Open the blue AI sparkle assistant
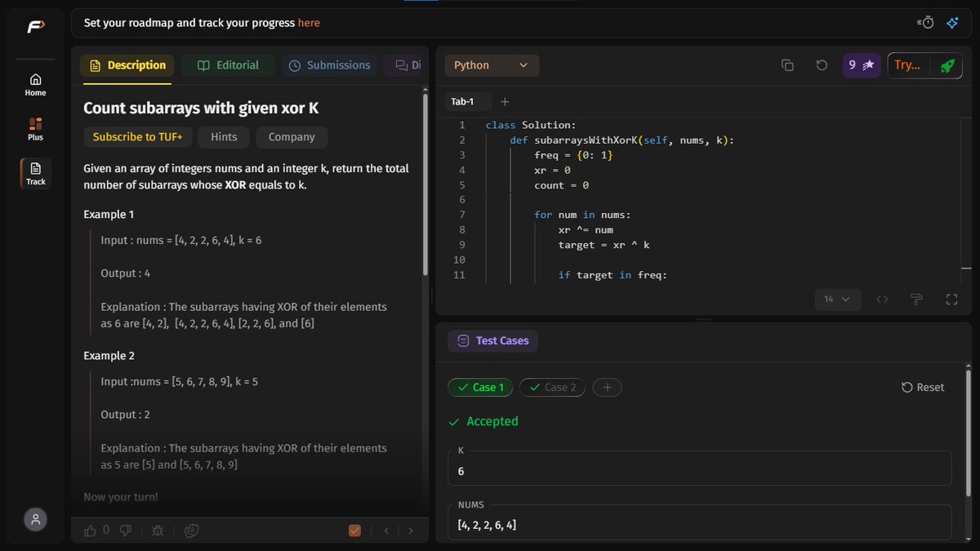This screenshot has height=551, width=980. tap(952, 23)
